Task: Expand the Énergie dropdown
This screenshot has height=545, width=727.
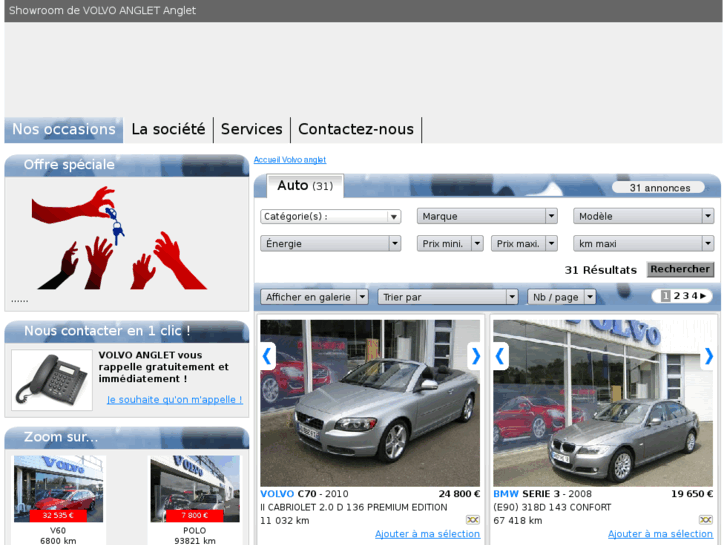Action: tap(331, 244)
